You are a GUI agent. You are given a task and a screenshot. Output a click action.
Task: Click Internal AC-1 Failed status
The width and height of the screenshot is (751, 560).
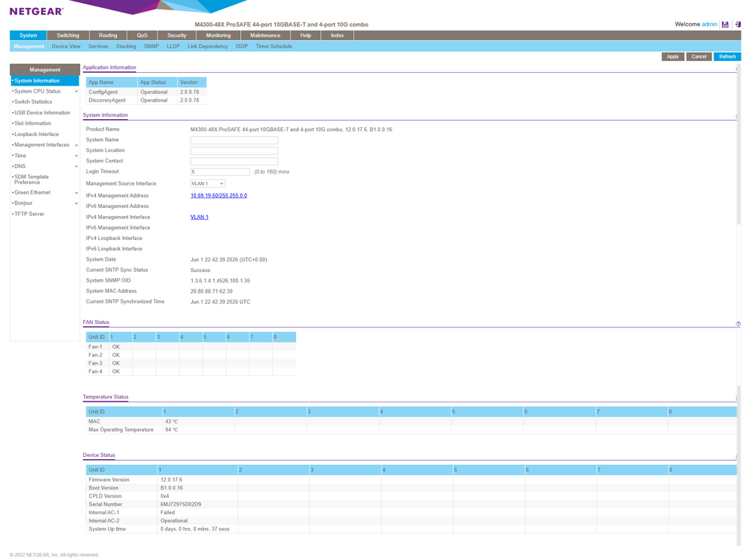tap(167, 513)
